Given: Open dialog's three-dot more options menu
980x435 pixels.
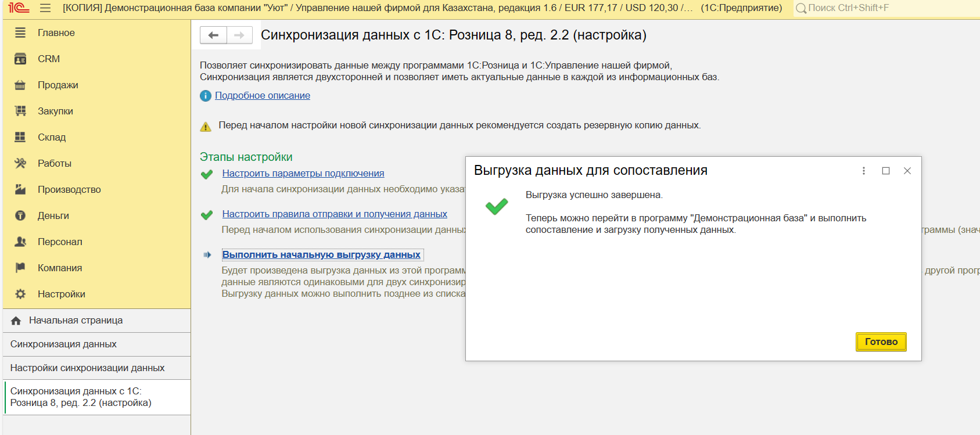Looking at the screenshot, I should (x=864, y=171).
